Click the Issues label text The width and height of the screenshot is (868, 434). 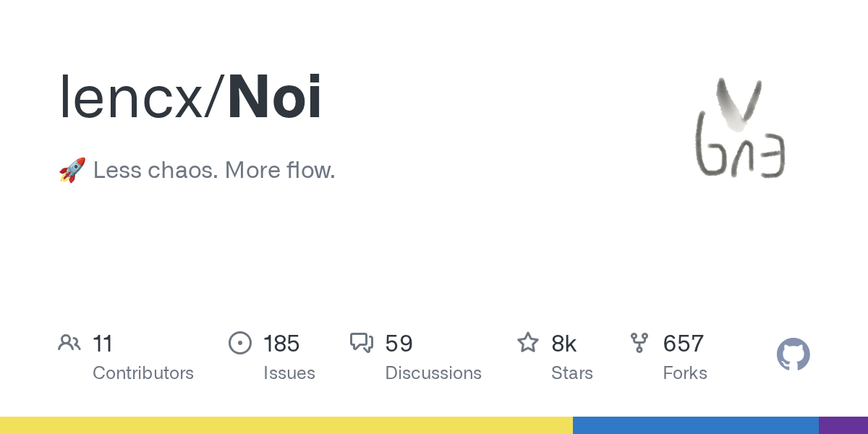tap(289, 373)
